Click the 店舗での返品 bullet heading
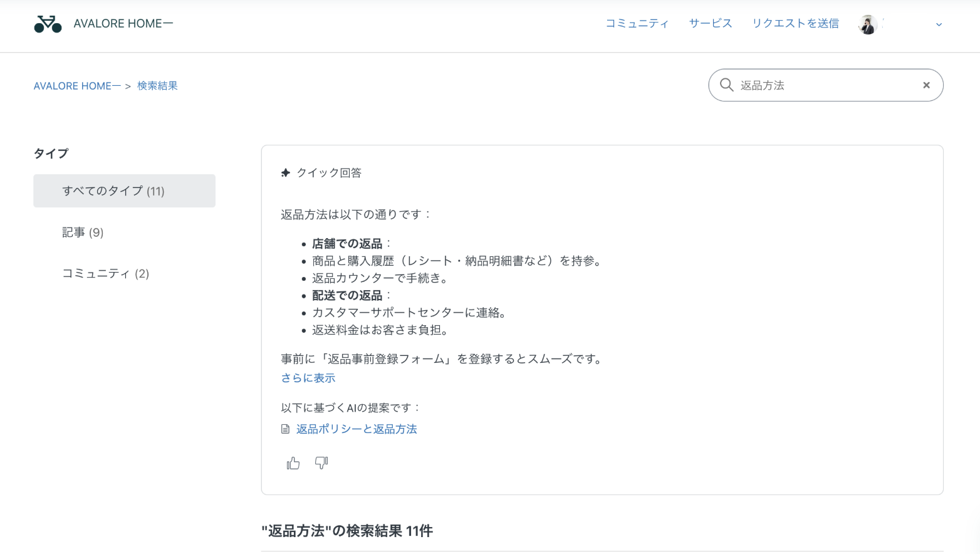Viewport: 980px width, 554px height. click(x=347, y=244)
